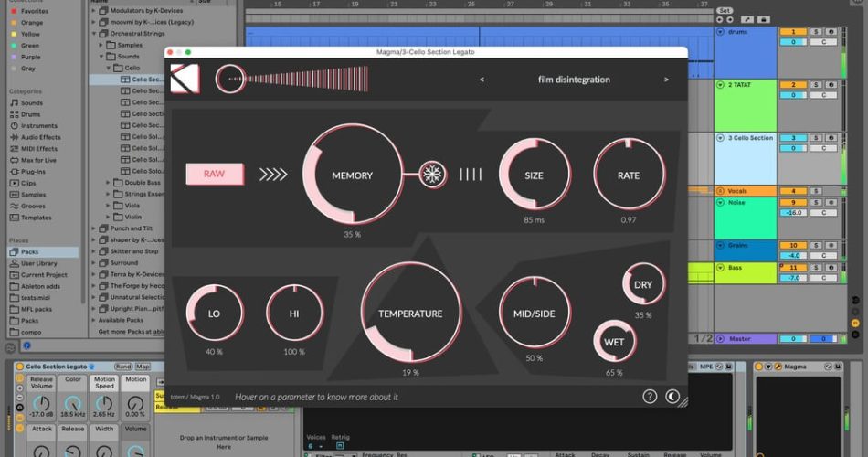Click the Rand button on rack

(x=123, y=367)
